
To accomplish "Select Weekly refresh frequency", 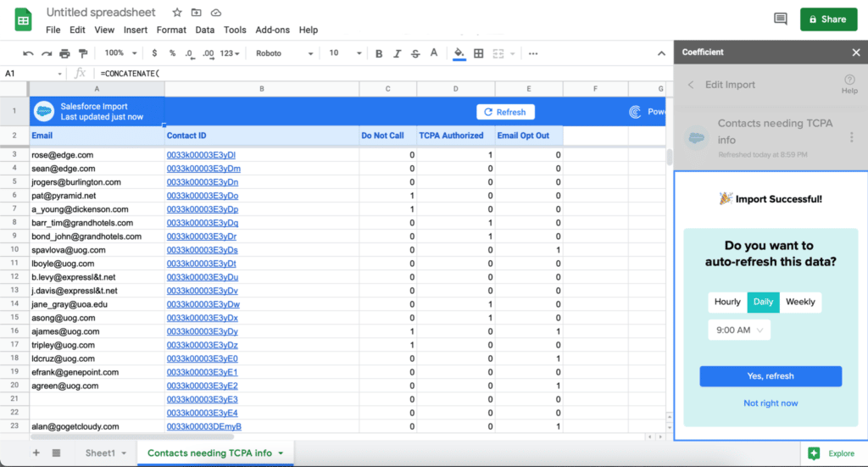I will [800, 302].
